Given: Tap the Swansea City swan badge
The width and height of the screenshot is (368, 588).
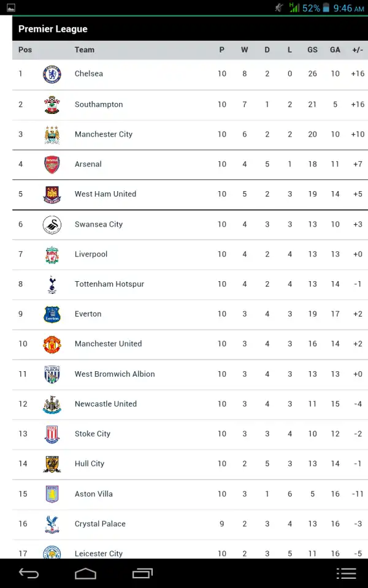Looking at the screenshot, I should point(52,224).
